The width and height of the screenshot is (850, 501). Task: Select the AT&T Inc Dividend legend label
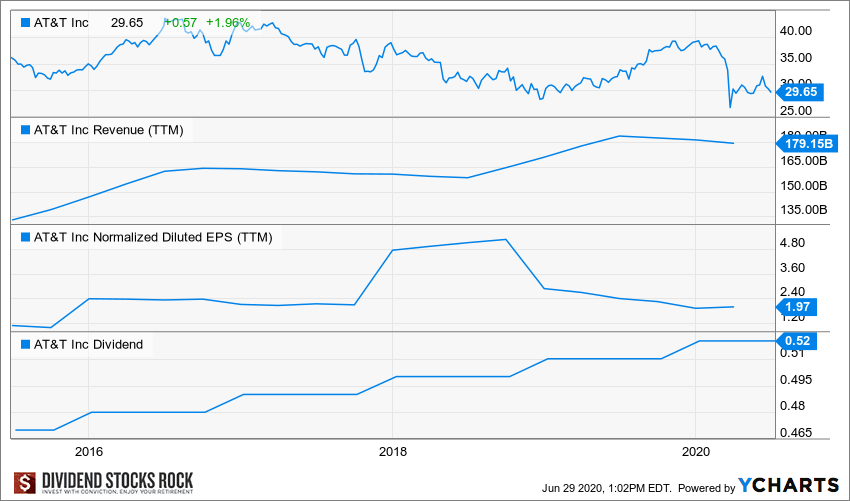tap(88, 345)
